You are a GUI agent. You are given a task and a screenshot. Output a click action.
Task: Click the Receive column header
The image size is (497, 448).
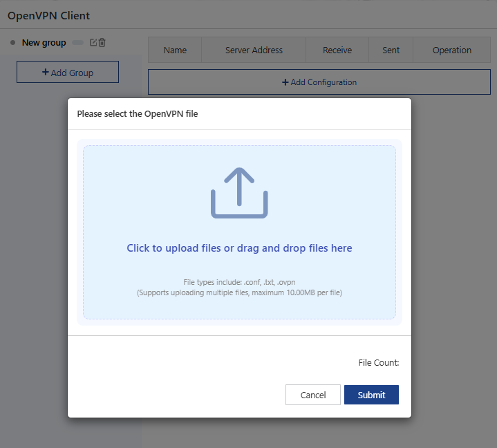[x=337, y=50]
